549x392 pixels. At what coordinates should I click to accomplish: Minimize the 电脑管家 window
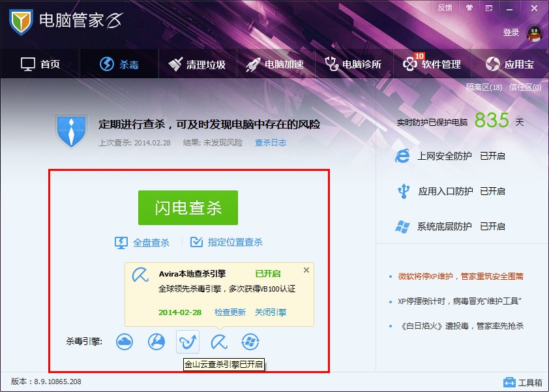(x=509, y=8)
